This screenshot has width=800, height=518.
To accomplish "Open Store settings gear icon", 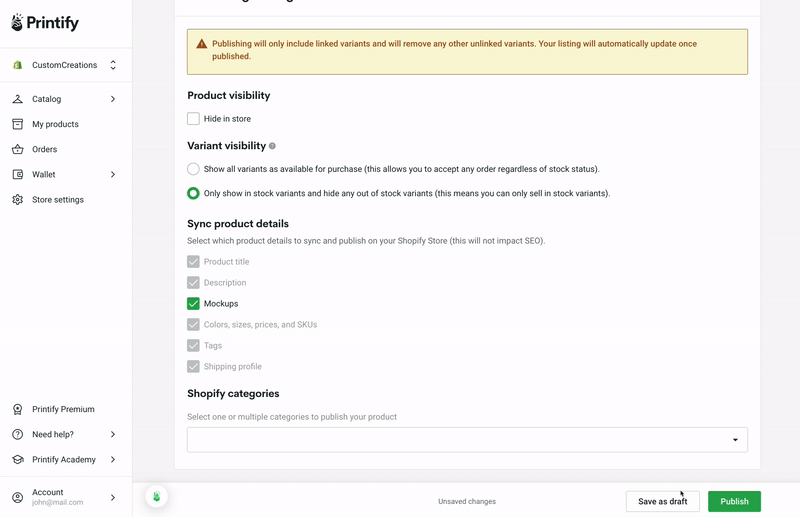I will point(17,200).
